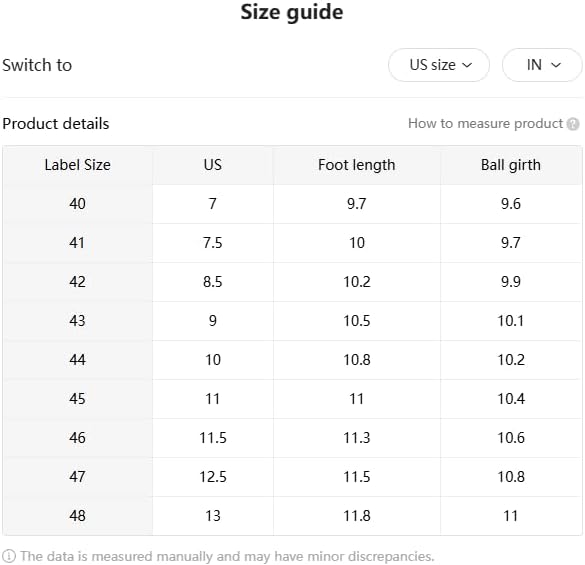Viewport: 585px width, 565px height.
Task: Select label size 43 row
Action: click(x=292, y=321)
